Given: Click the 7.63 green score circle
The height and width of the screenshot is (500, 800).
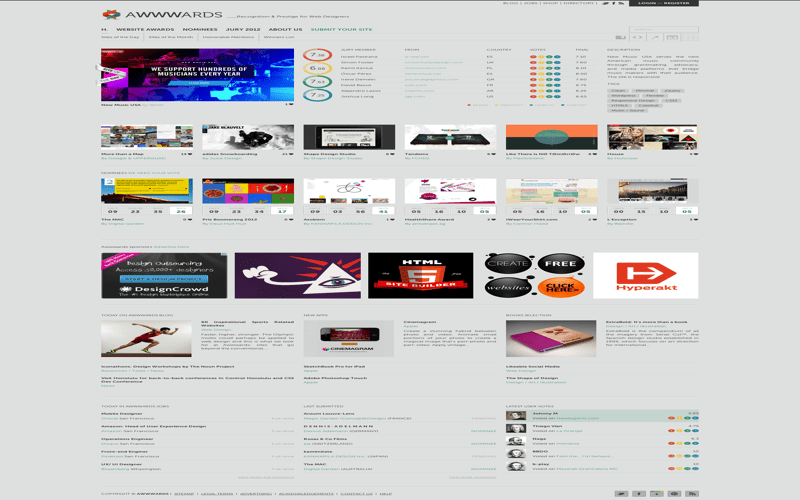Looking at the screenshot, I should 317,81.
